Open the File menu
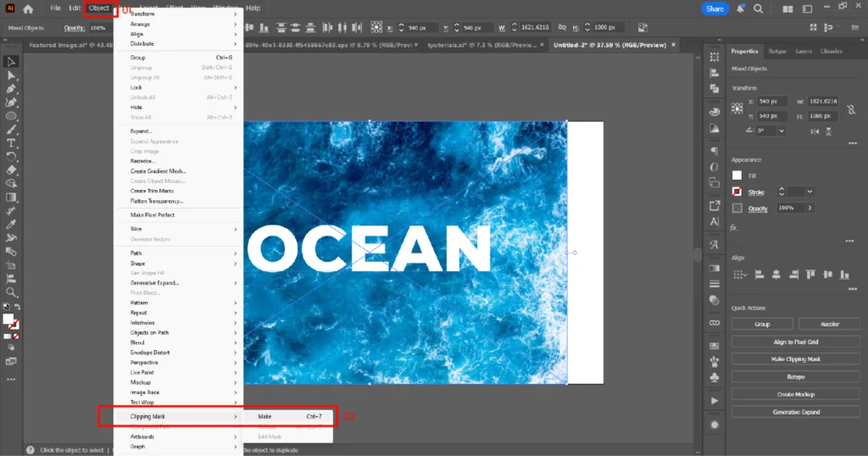The height and width of the screenshot is (456, 868). [x=55, y=8]
